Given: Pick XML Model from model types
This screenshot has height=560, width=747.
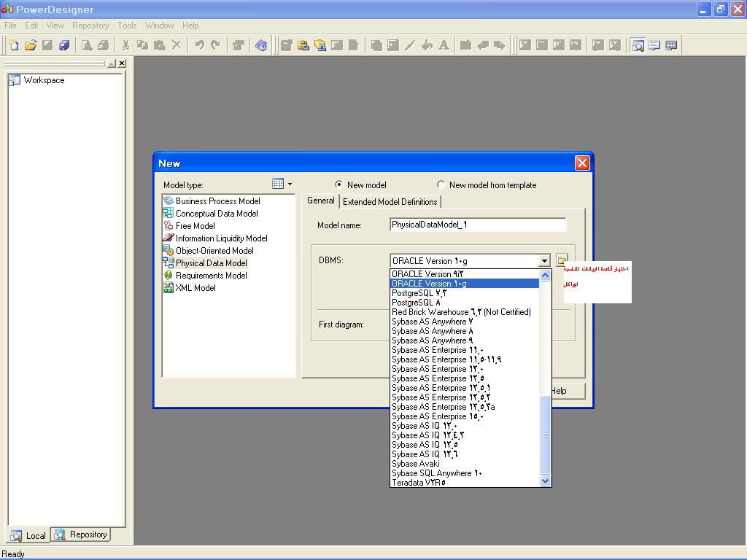Looking at the screenshot, I should [195, 288].
